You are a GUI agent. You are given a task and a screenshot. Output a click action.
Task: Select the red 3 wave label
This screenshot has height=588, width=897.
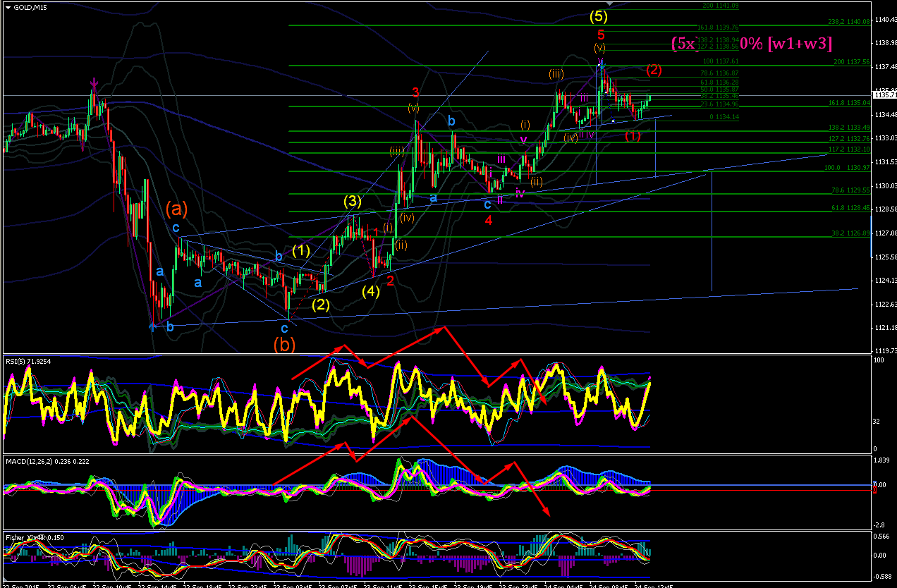[x=416, y=92]
